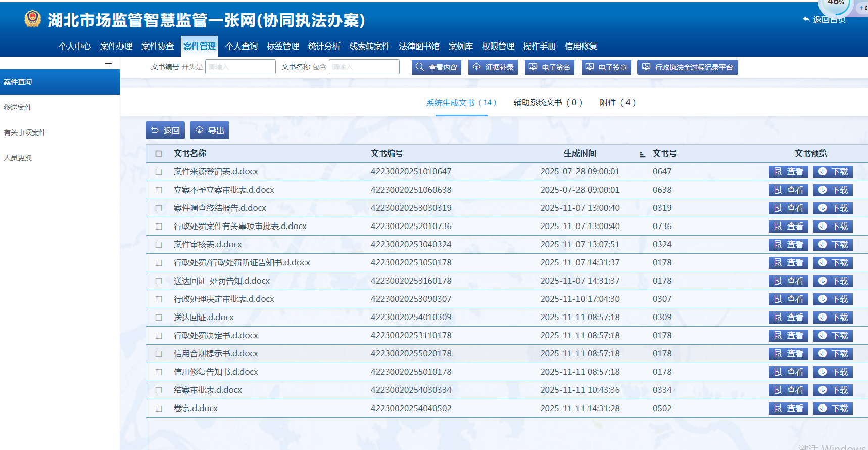Click the hamburger menu icon in sidebar

(x=108, y=63)
